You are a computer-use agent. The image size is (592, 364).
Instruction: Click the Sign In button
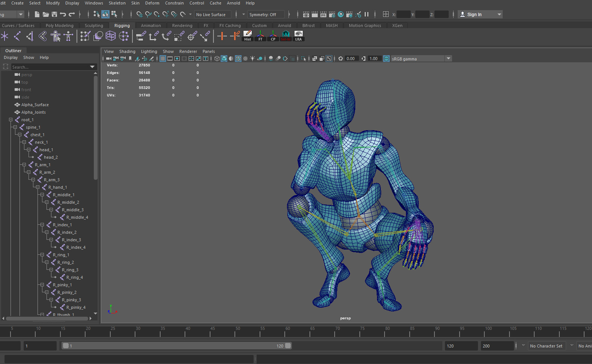[x=474, y=15]
